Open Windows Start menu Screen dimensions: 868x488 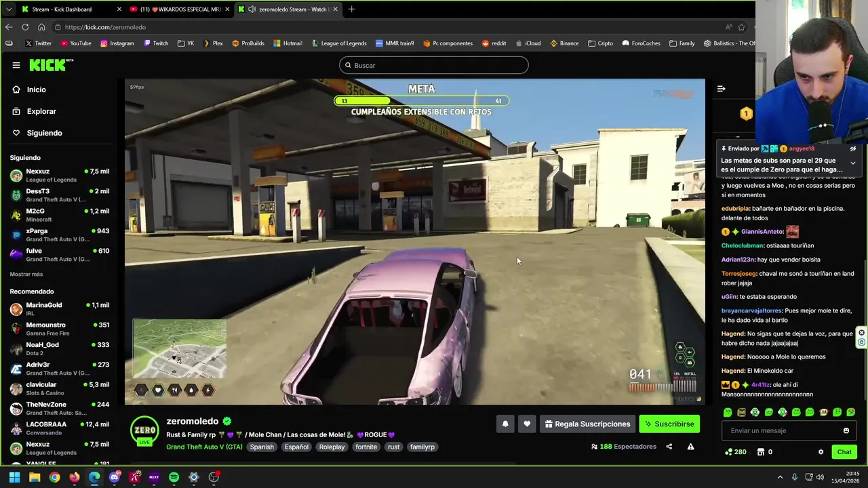tap(14, 477)
